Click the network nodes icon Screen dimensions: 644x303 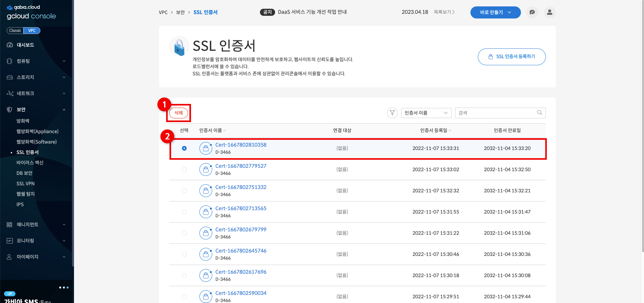(10, 93)
